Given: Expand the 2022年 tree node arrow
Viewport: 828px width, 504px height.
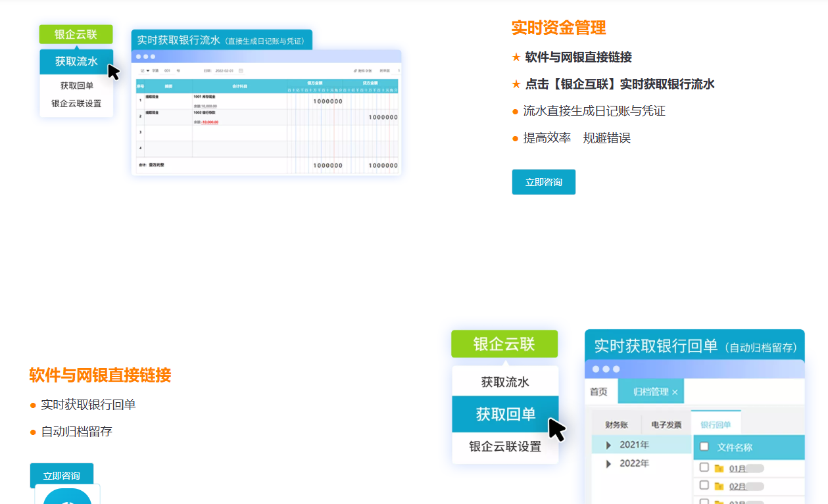Looking at the screenshot, I should pos(608,464).
